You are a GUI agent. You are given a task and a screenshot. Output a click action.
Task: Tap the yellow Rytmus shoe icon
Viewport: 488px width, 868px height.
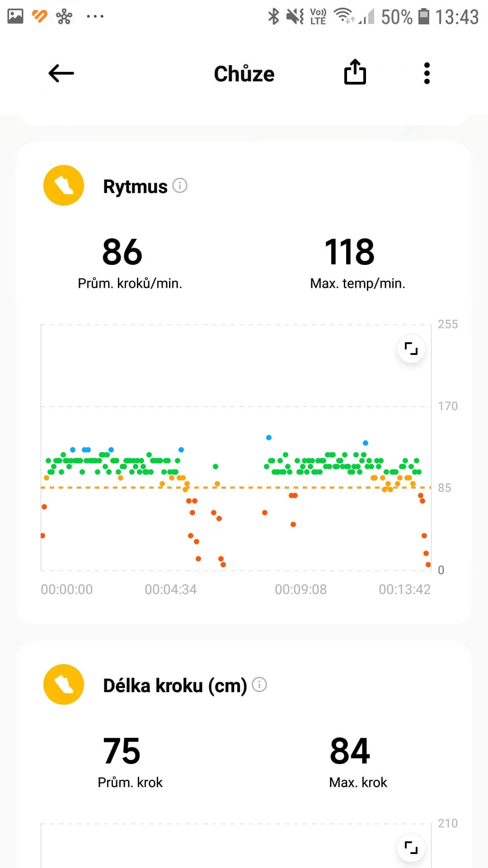point(64,185)
